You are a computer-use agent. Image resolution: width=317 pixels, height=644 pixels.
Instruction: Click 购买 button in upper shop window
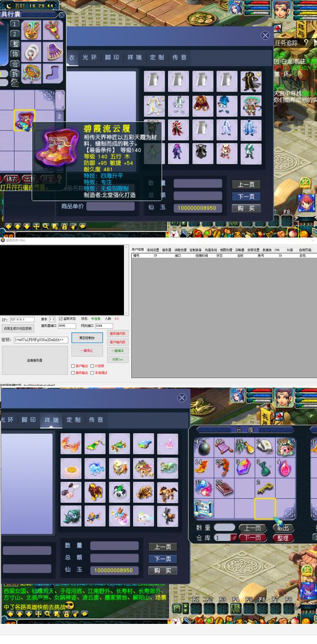(245, 208)
